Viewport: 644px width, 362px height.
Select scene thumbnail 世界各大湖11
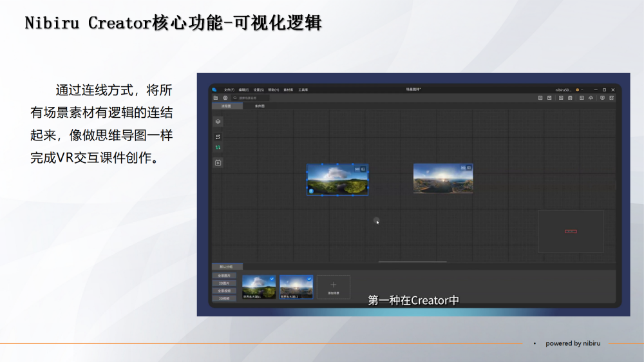click(259, 287)
